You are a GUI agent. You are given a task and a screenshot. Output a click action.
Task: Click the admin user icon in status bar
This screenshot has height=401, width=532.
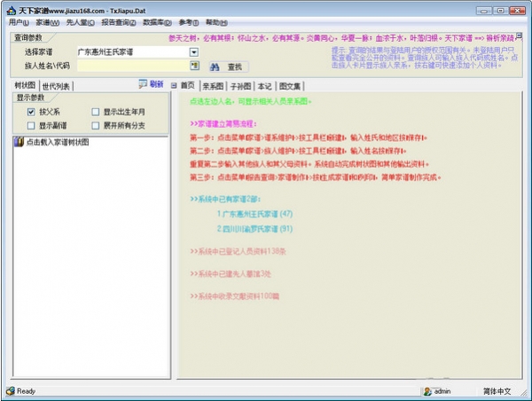coord(426,390)
